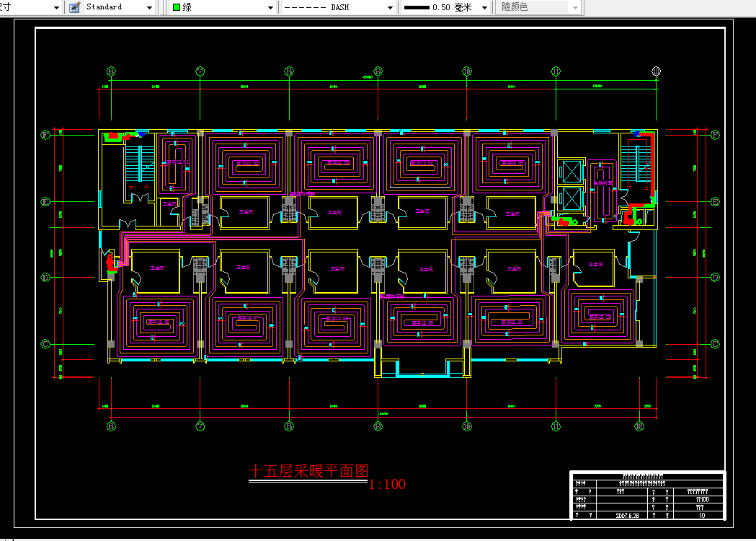Select the 1:100 scale text

387,484
